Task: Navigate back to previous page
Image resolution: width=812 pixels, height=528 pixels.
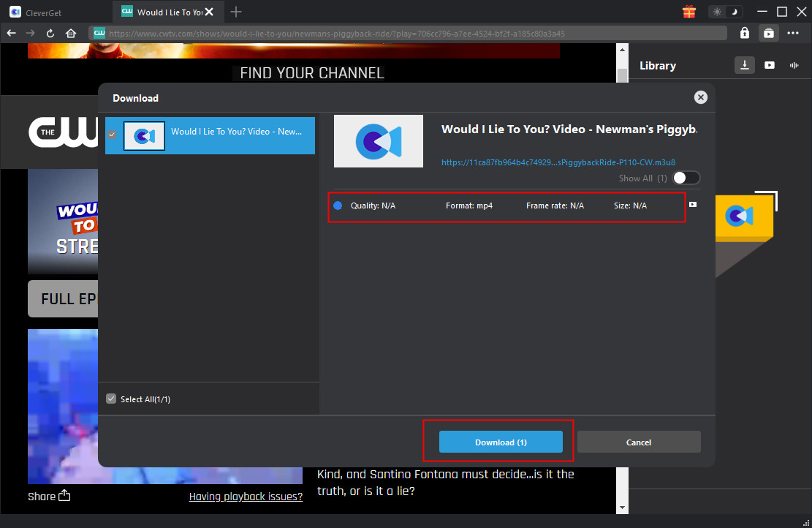Action: coord(11,33)
